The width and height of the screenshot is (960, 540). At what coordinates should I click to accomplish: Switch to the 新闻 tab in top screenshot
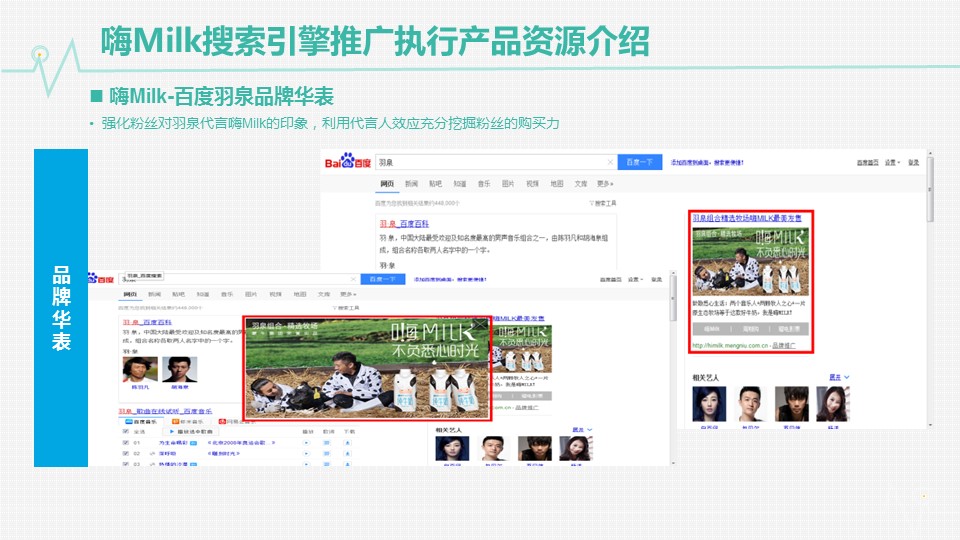pyautogui.click(x=411, y=184)
